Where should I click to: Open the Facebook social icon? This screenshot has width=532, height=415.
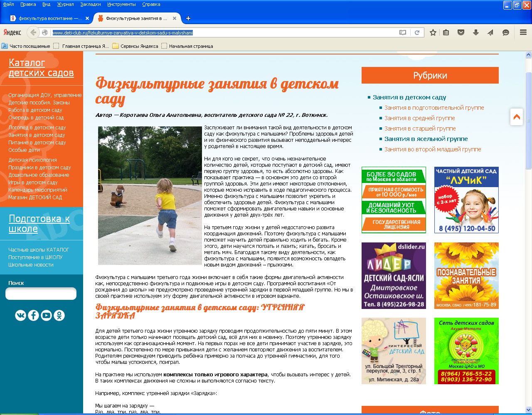pos(33,315)
